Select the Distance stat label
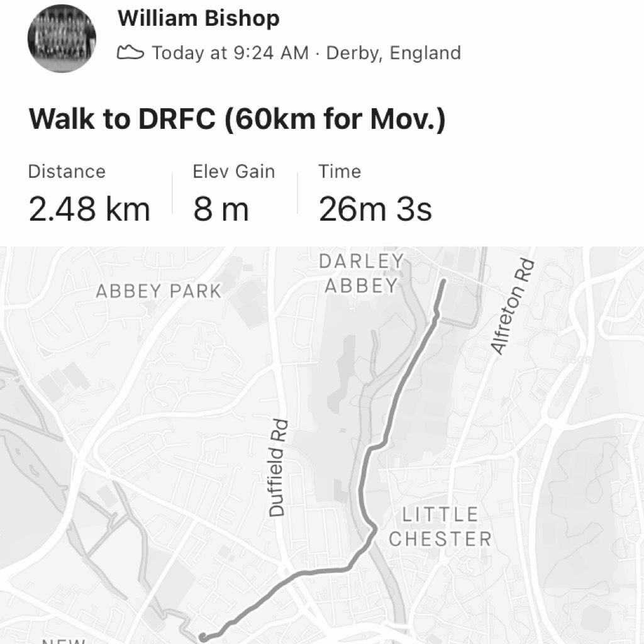 point(67,172)
